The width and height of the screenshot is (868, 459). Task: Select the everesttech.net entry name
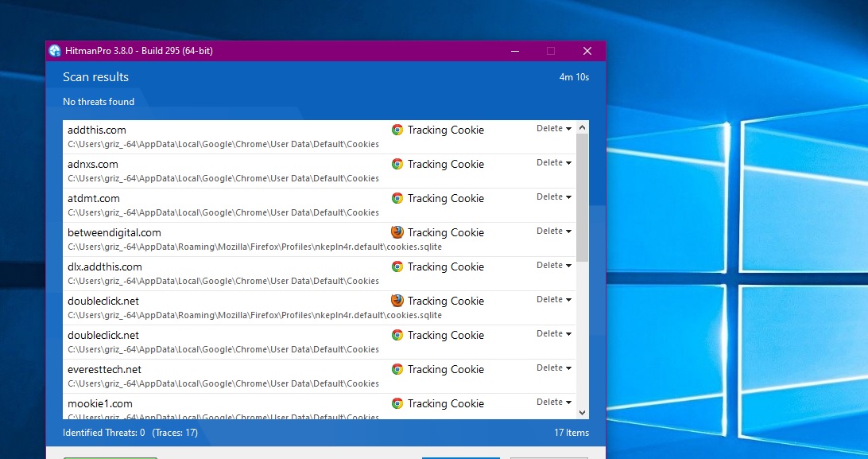coord(105,369)
